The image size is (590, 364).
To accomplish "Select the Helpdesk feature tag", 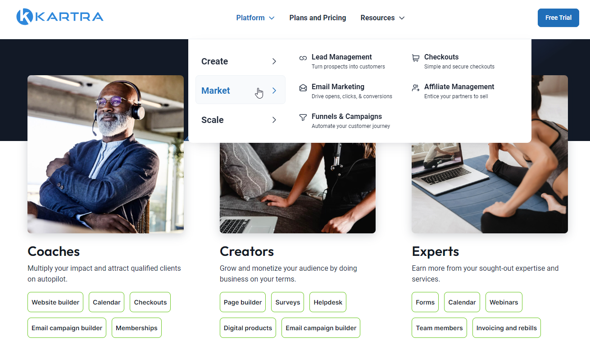I will (328, 302).
